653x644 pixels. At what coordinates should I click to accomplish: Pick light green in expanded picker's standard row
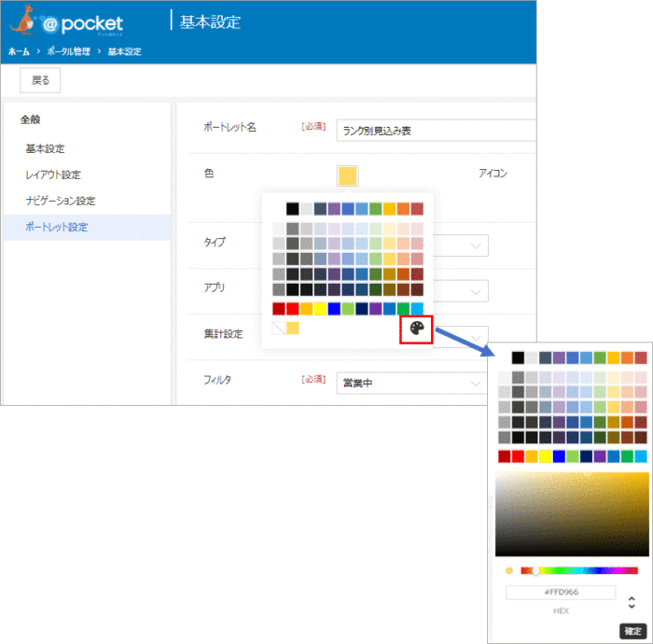click(573, 456)
